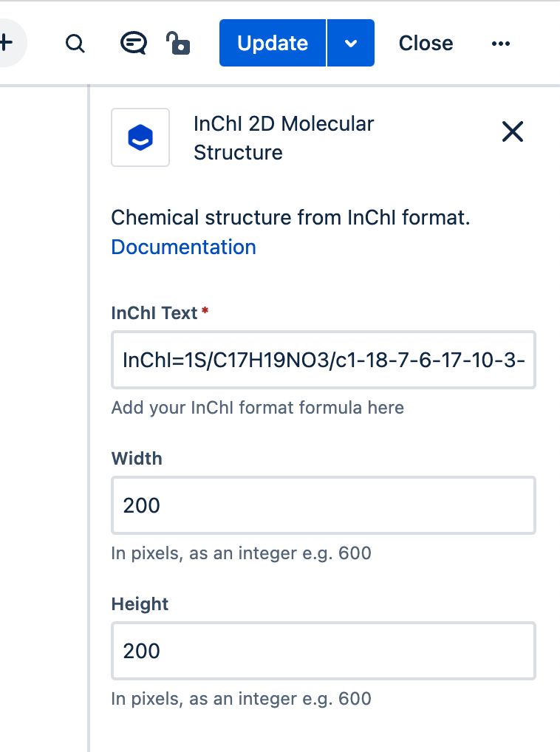Viewport: 560px width, 752px height.
Task: Expand the dropdown arrow beside Update
Action: [x=351, y=44]
